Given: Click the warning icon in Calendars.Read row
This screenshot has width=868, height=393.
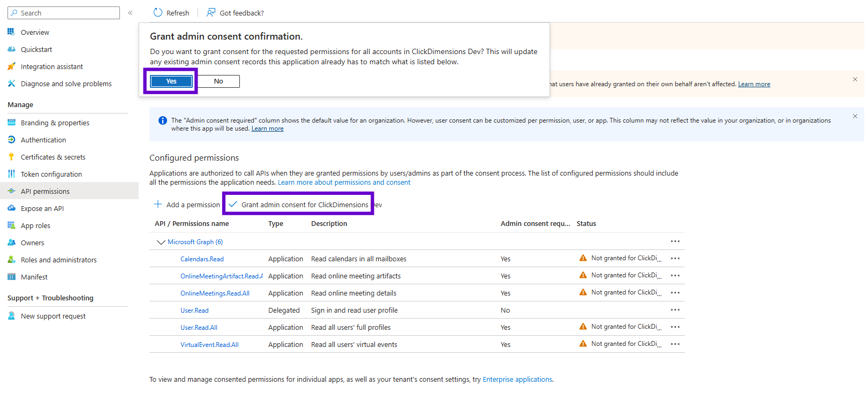Looking at the screenshot, I should [583, 258].
